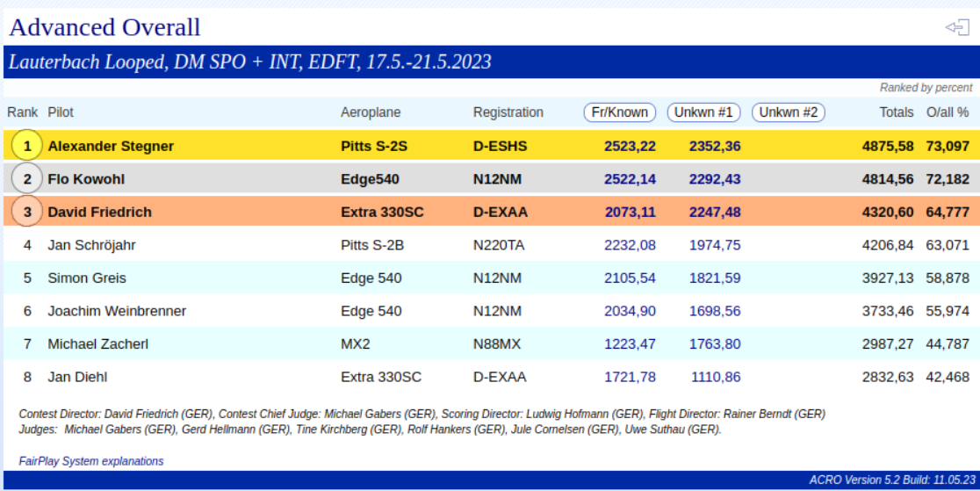Open the Unkwn #1 sequence results
980x491 pixels.
(x=703, y=112)
